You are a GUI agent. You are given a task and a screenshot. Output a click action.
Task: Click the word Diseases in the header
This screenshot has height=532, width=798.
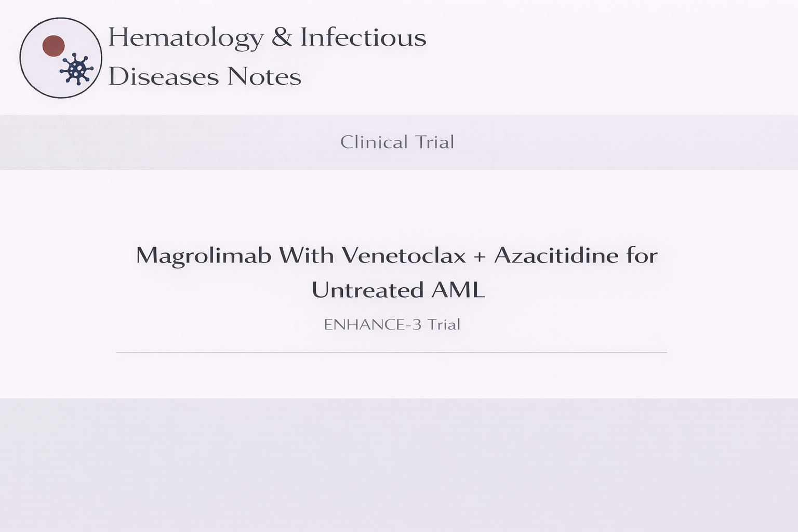pyautogui.click(x=163, y=77)
